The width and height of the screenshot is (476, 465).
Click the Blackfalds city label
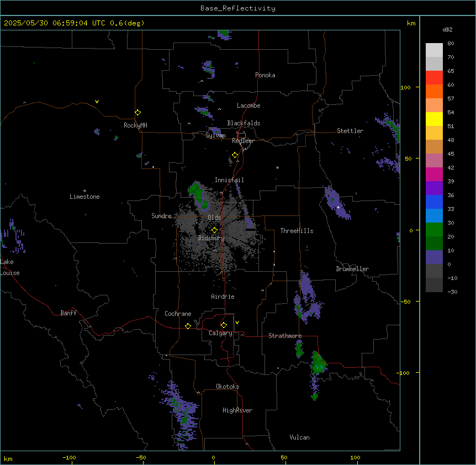244,123
